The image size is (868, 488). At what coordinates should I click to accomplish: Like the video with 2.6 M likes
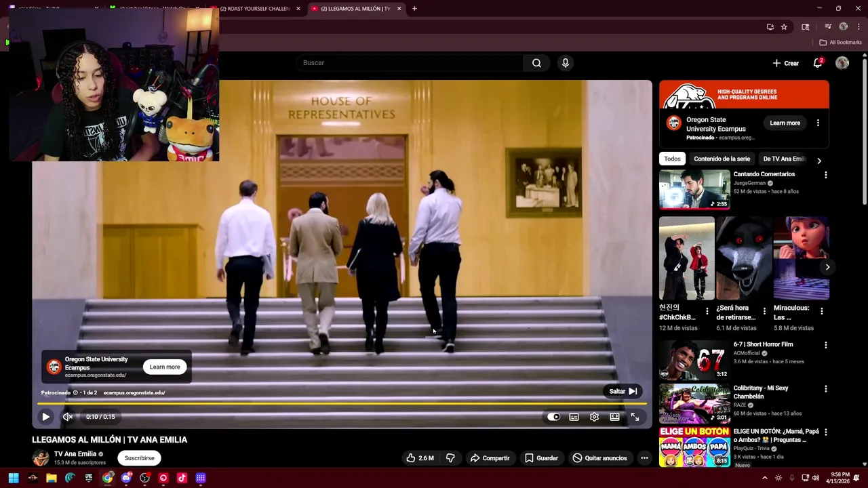420,458
